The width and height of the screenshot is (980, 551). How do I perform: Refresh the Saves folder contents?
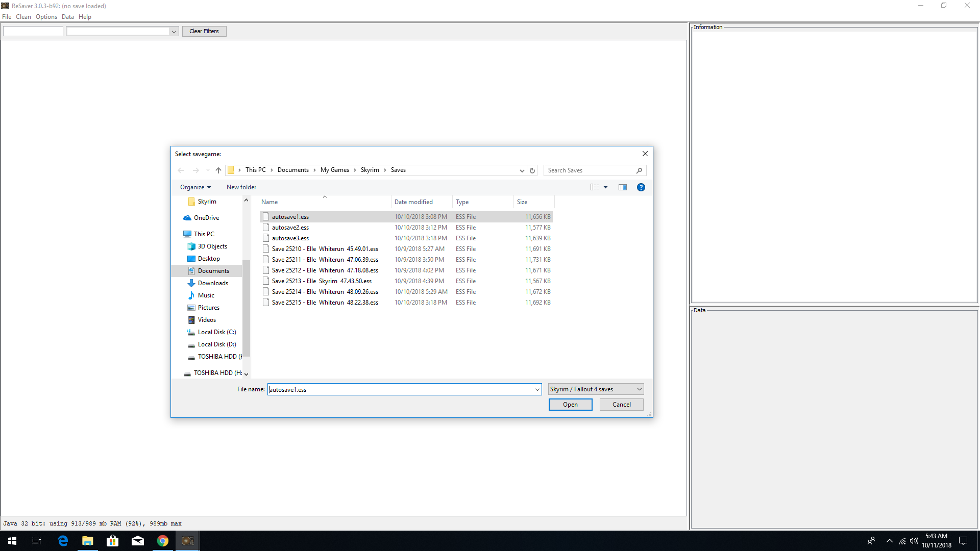[x=532, y=170]
